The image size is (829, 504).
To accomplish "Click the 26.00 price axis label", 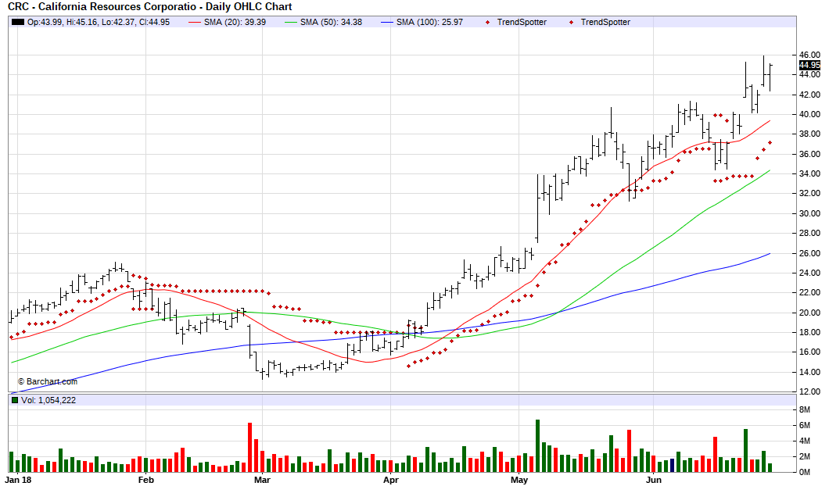I will 809,253.
